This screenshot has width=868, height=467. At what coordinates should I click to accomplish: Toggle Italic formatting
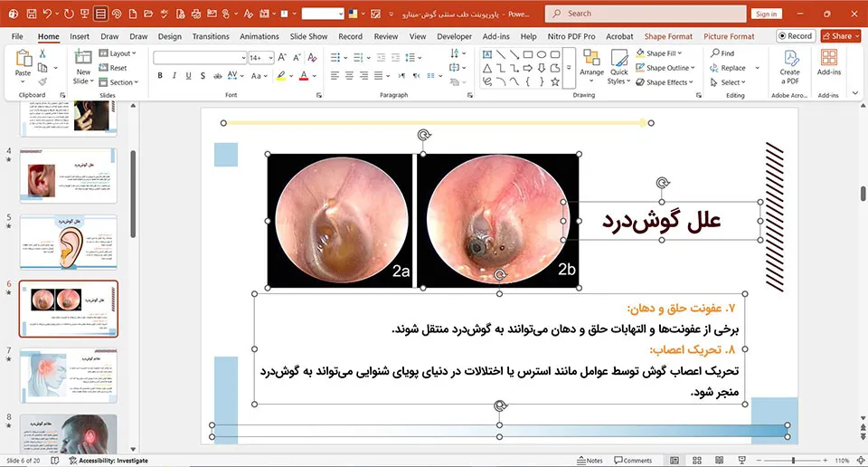coord(174,75)
